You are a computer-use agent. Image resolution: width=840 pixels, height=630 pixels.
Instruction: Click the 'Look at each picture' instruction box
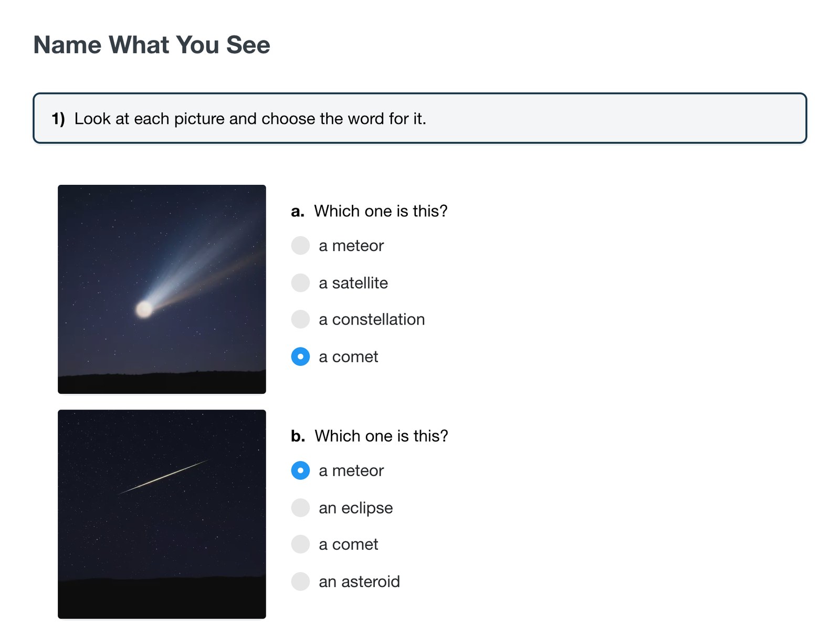pos(420,118)
